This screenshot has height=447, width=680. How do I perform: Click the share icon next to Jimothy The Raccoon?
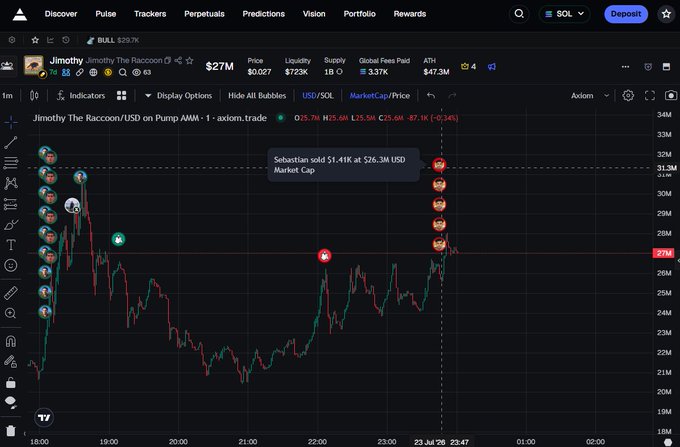point(178,60)
